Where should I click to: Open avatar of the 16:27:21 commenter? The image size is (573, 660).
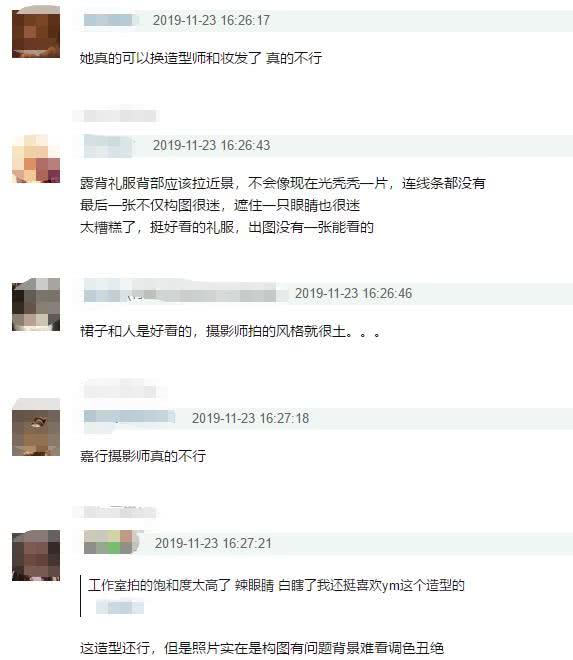(x=36, y=555)
